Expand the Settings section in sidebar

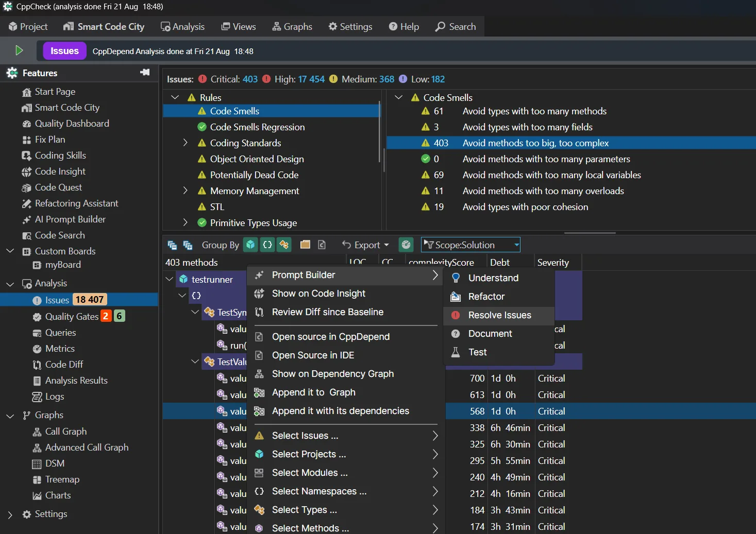coord(10,514)
